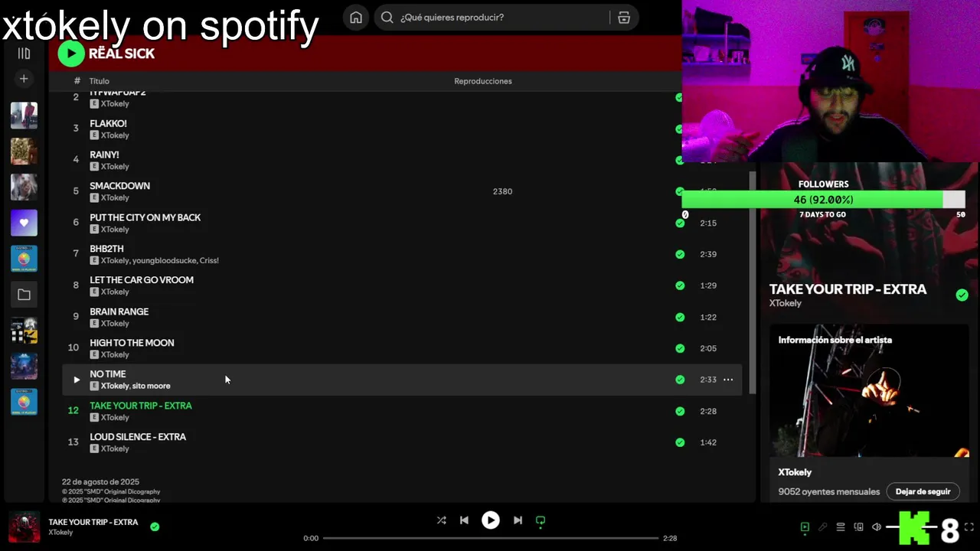
Task: Select the FLAKKO! track title
Action: coord(108,123)
